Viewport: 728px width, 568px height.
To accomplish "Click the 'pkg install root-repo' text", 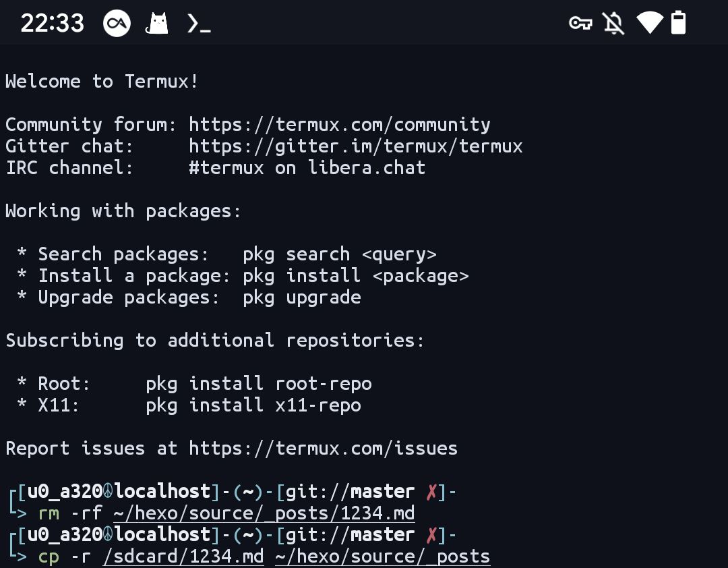I will [x=259, y=384].
